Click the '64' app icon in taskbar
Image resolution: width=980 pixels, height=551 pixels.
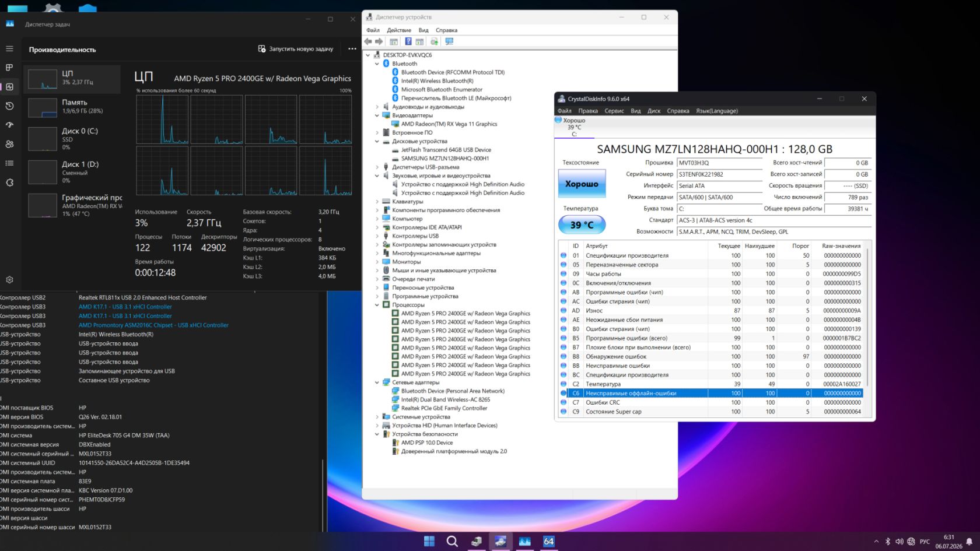549,541
